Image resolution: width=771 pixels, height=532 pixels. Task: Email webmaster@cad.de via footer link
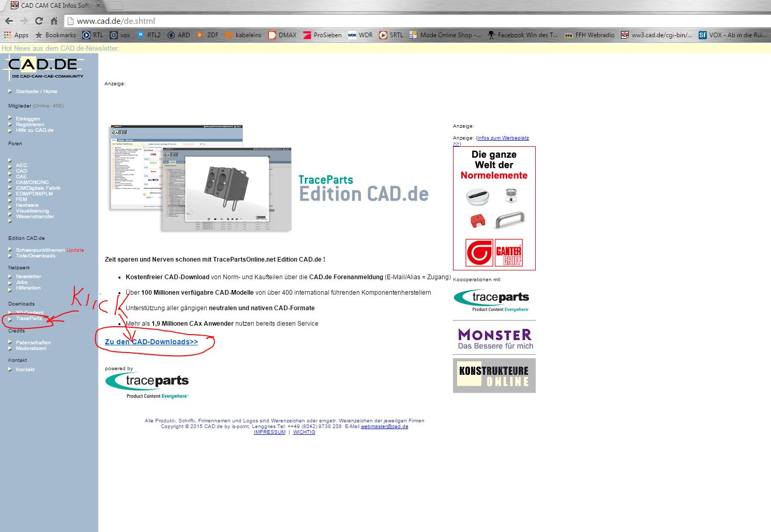tap(384, 427)
